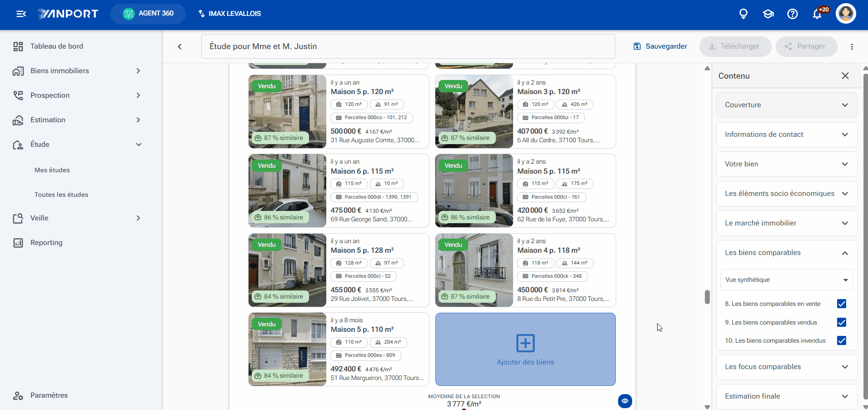Click the blue eye preview button
This screenshot has height=410, width=868.
coord(625,401)
